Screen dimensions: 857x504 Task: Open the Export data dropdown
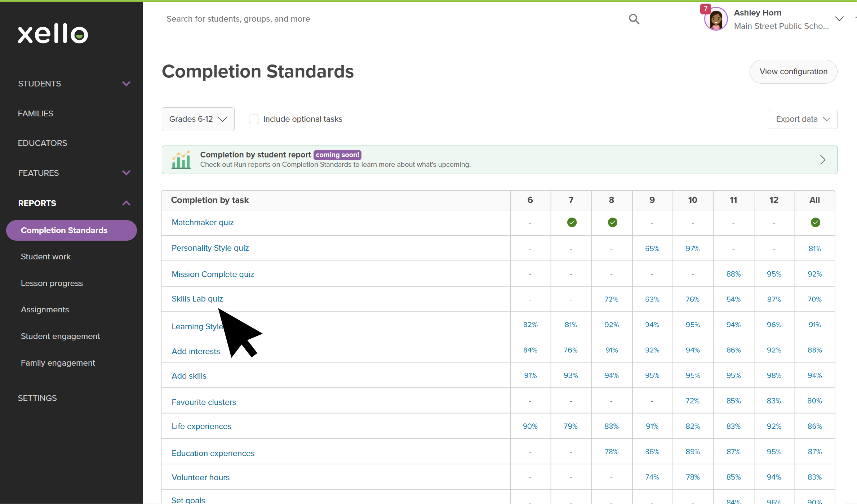click(x=803, y=119)
